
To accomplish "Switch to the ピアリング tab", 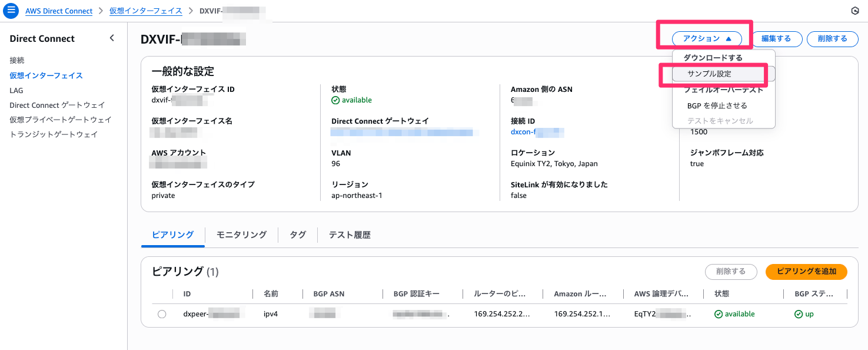I will point(173,235).
